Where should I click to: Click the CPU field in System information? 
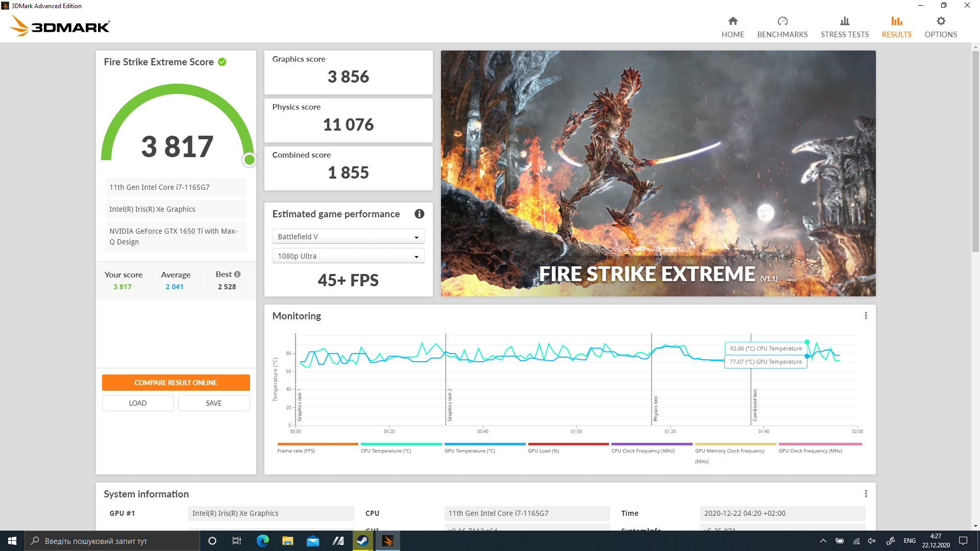[x=527, y=513]
